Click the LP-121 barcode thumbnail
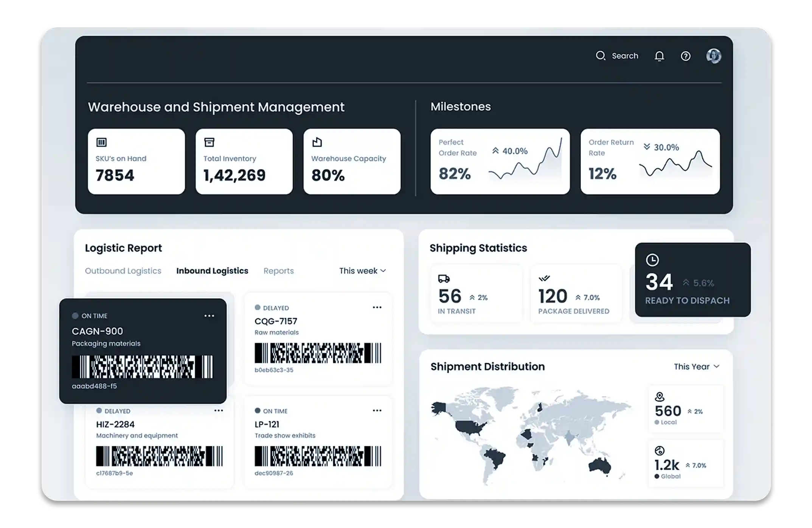Viewport: 812px width, 528px height. (x=317, y=457)
